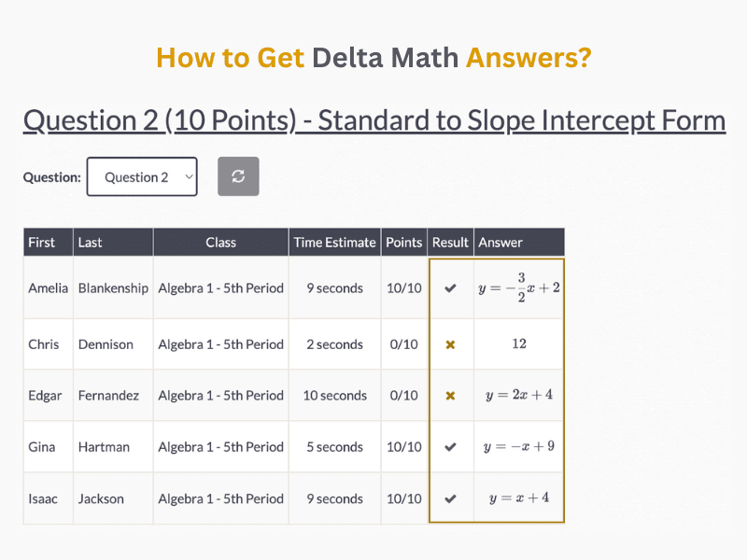Click the refresh icon button

[238, 176]
